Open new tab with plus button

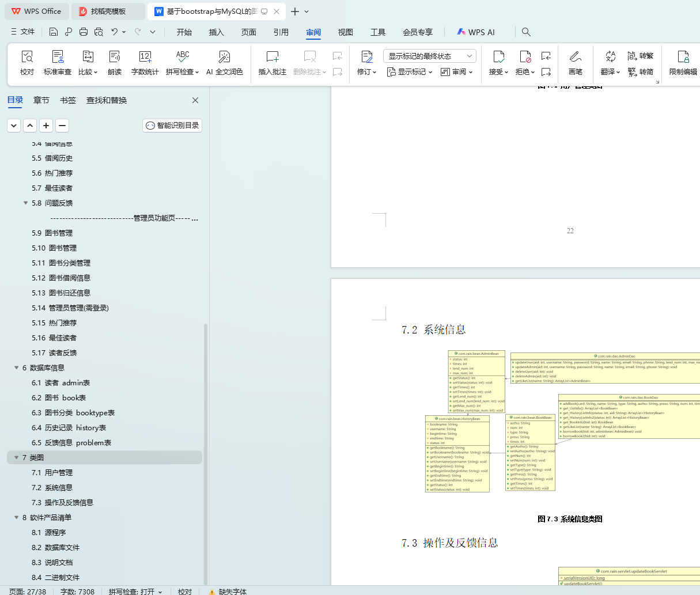point(295,12)
